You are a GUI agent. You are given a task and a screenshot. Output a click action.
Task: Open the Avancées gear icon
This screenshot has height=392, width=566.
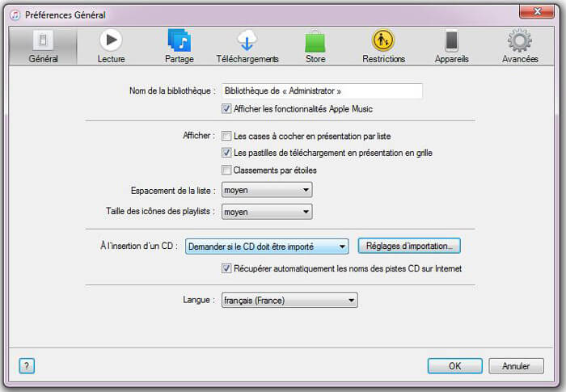point(520,40)
